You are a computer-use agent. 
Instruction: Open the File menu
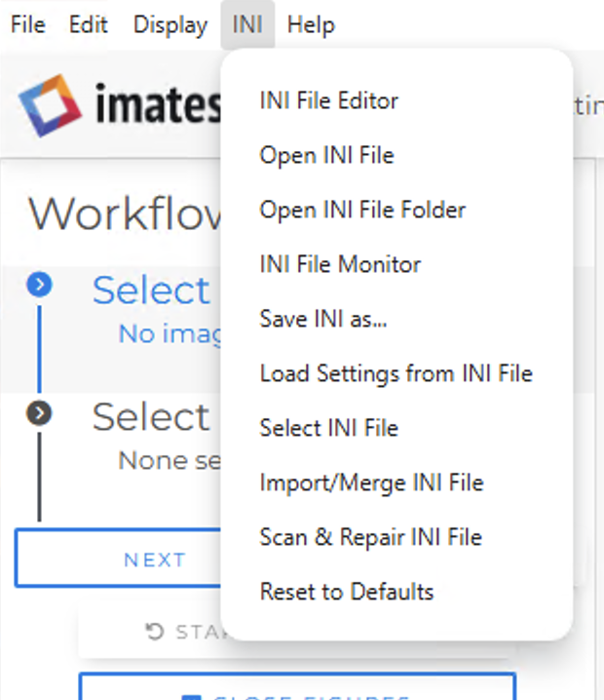28,24
